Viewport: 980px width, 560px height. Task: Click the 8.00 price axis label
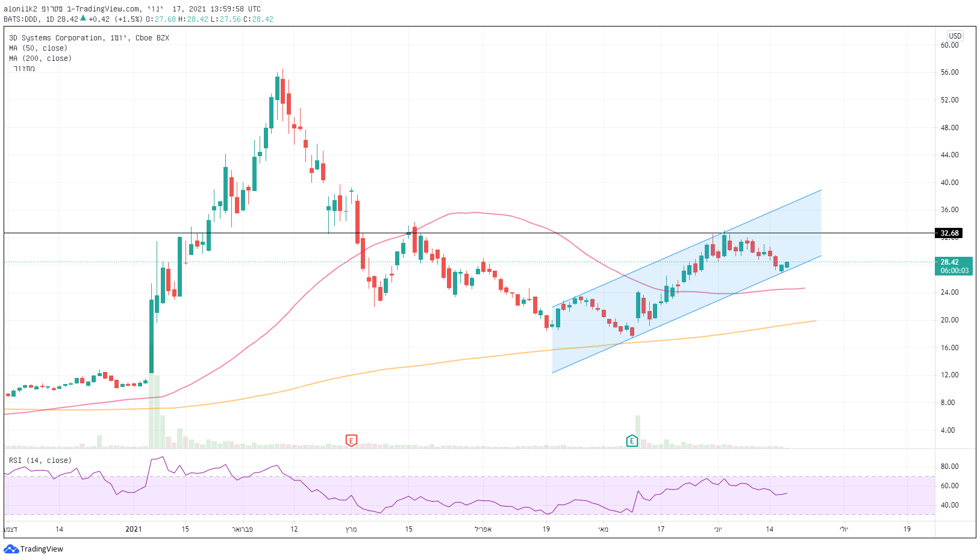[948, 403]
